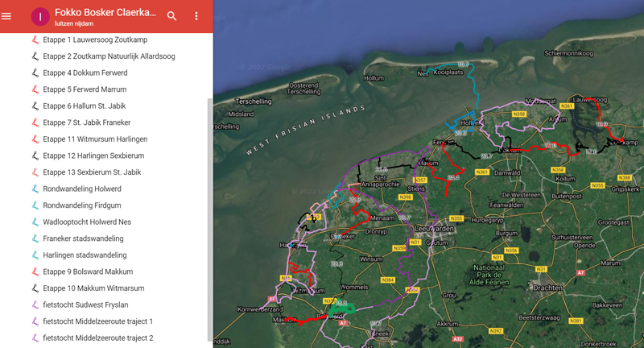Select Etappe 5 Ferwerd Marrum

point(85,89)
